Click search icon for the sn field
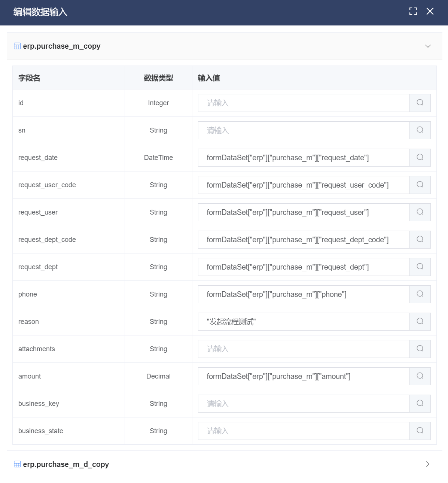Image resolution: width=448 pixels, height=483 pixels. [420, 130]
